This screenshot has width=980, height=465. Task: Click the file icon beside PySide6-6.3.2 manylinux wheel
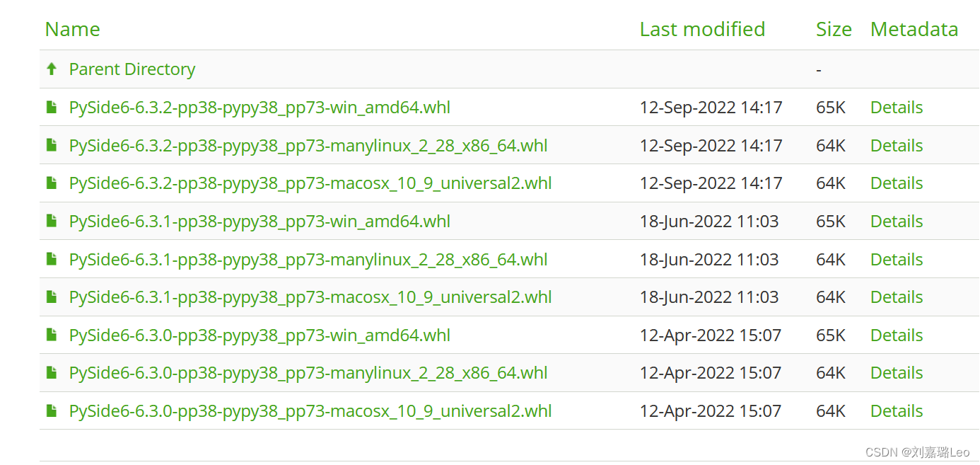click(x=51, y=145)
